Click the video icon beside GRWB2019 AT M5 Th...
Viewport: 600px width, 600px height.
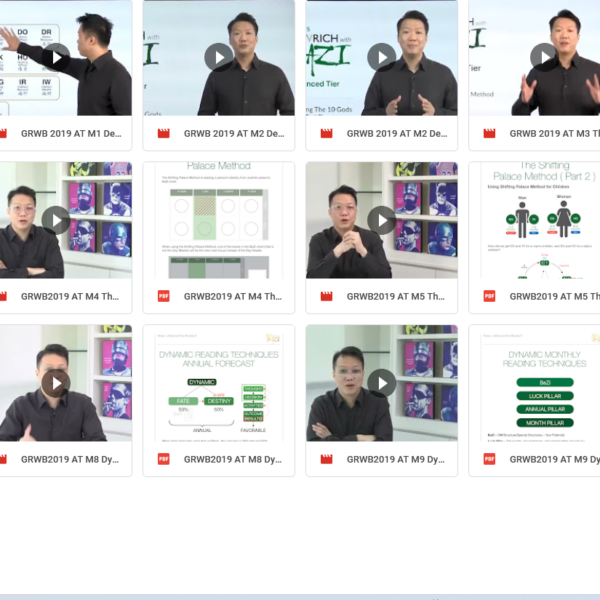326,296
